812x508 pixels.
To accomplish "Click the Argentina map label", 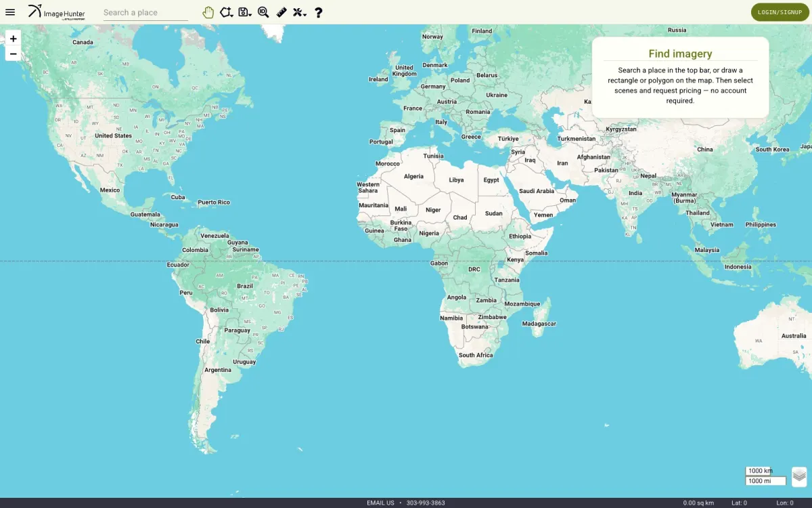I will pyautogui.click(x=218, y=370).
